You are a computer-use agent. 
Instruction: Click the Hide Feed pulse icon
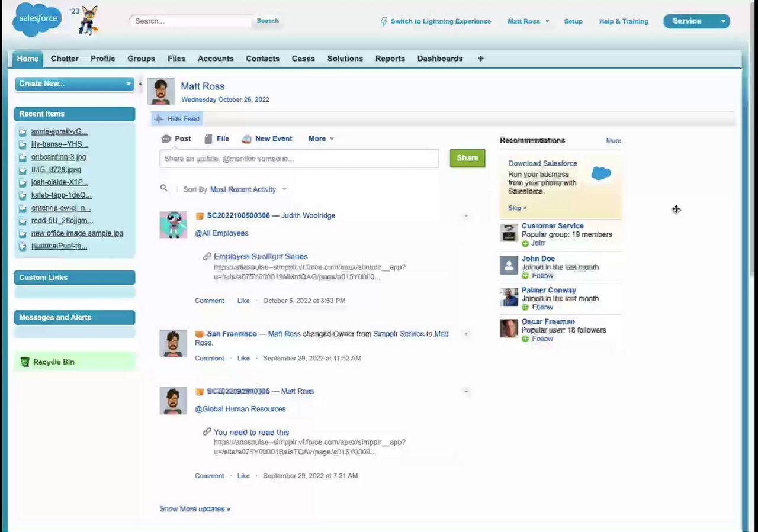tap(158, 119)
